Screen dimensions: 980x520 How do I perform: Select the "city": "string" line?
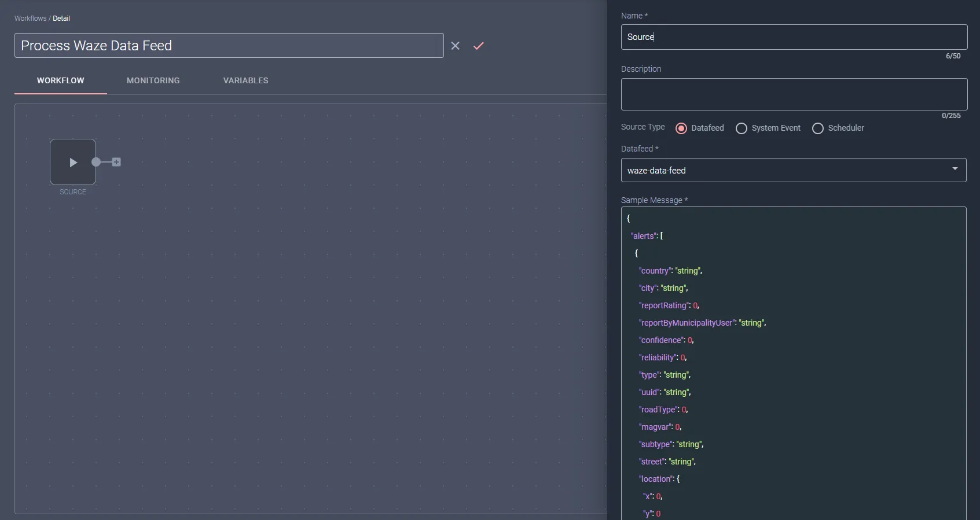(x=663, y=288)
